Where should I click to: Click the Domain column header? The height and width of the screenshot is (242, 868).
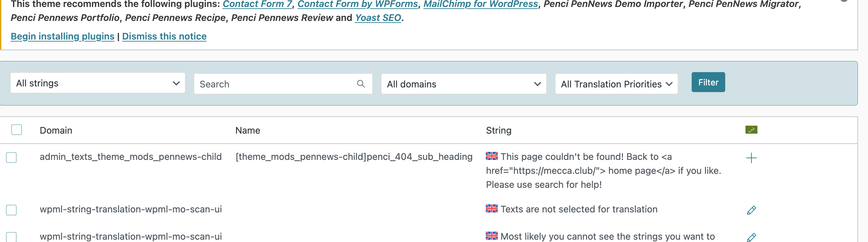(x=56, y=130)
